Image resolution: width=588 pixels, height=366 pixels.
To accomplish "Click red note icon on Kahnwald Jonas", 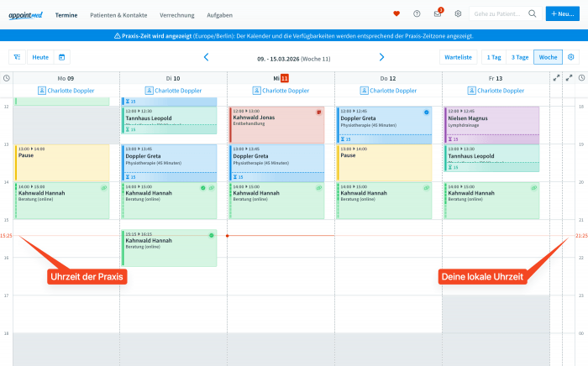I will point(318,112).
